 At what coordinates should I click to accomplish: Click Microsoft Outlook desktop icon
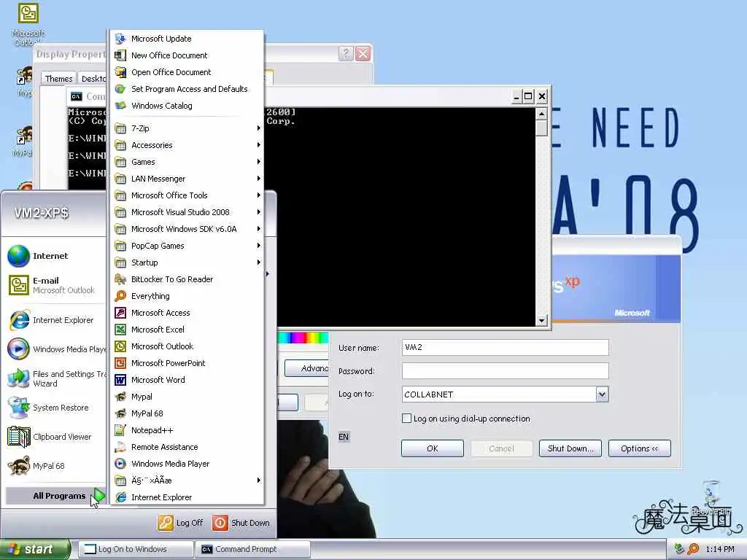28,25
